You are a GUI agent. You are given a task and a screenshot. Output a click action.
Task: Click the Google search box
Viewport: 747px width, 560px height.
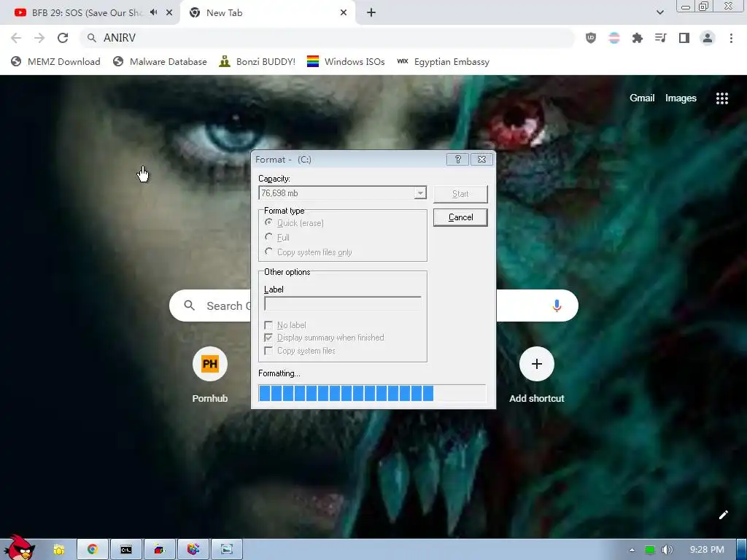click(373, 306)
